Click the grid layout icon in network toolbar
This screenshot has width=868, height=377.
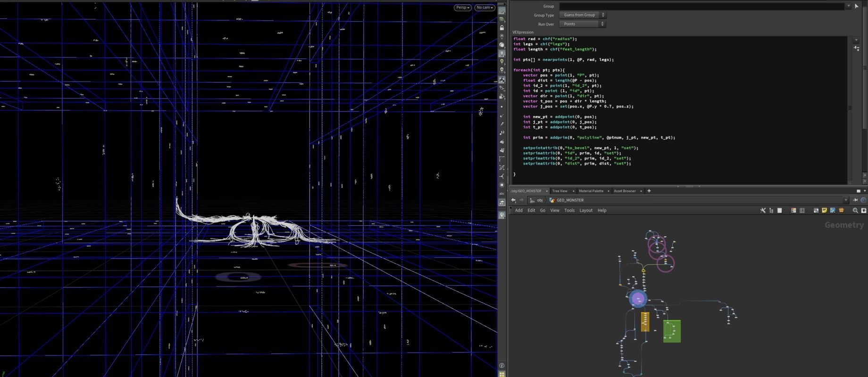802,210
